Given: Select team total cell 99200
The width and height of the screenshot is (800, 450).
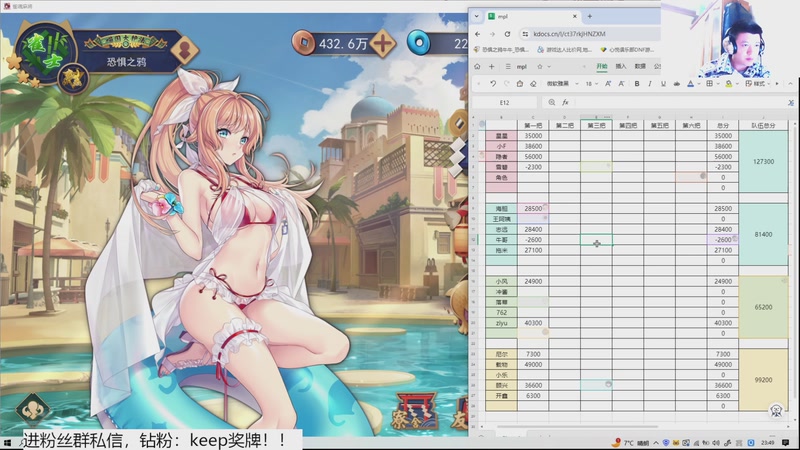Looking at the screenshot, I should (763, 380).
